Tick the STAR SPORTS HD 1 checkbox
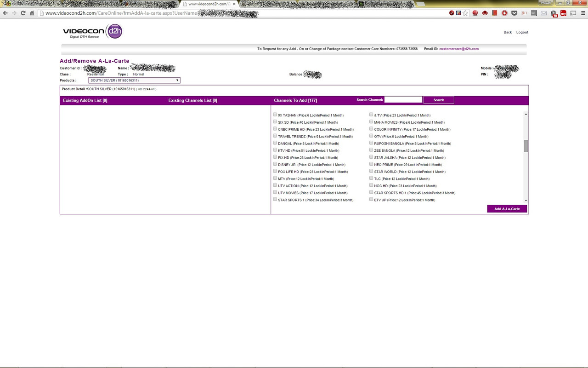Viewport: 588px width, 368px height. [371, 192]
